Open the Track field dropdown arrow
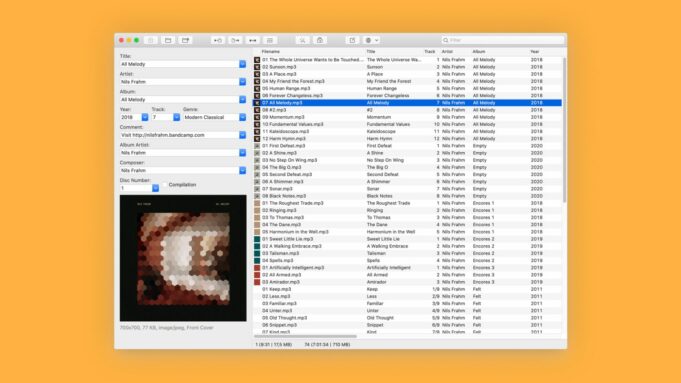Viewport: 681px width, 383px height. tap(176, 117)
